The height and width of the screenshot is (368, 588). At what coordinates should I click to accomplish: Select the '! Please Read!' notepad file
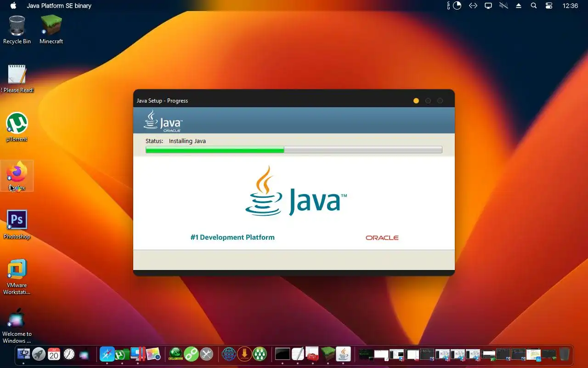pyautogui.click(x=17, y=79)
